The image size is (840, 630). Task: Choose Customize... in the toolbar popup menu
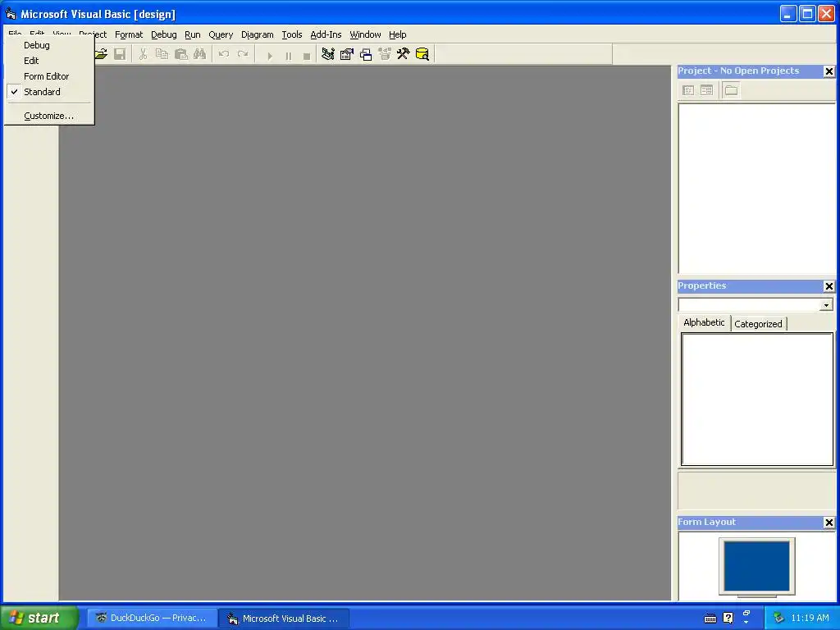(x=50, y=116)
